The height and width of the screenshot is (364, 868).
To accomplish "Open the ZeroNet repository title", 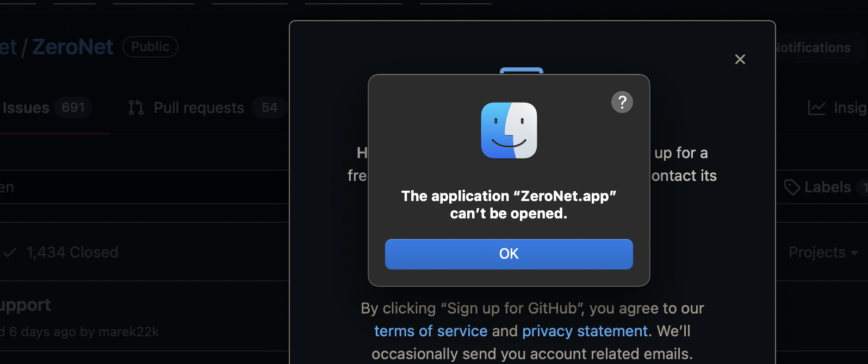I will [x=72, y=47].
